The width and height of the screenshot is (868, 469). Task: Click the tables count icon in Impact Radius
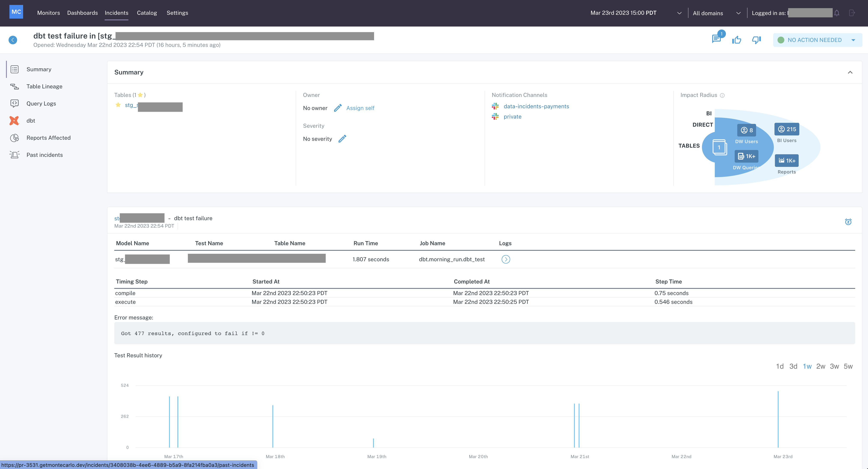click(x=719, y=147)
